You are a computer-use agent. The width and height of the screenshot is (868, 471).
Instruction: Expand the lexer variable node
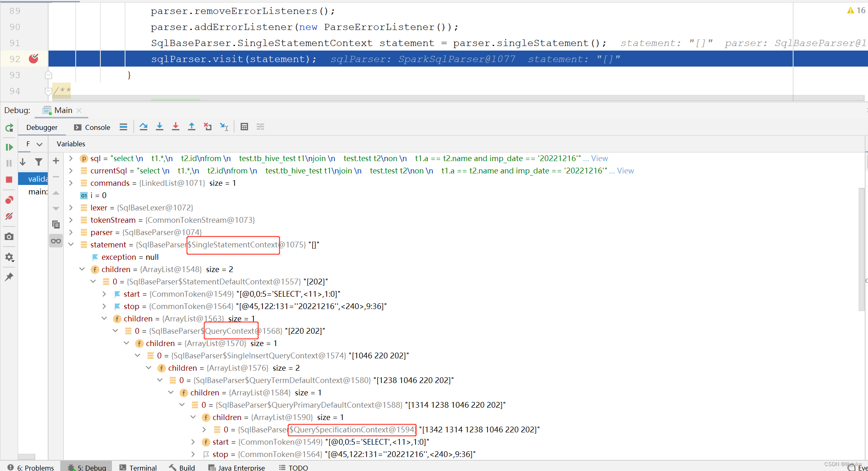pos(71,208)
